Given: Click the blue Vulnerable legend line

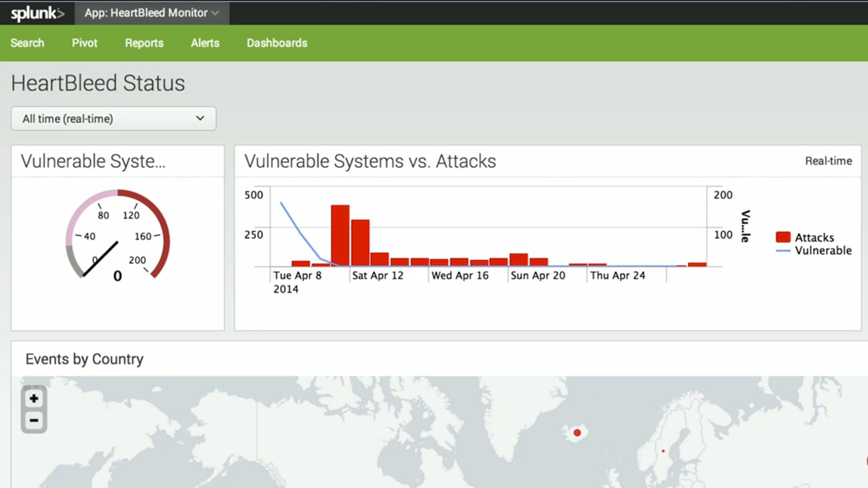Looking at the screenshot, I should point(783,251).
